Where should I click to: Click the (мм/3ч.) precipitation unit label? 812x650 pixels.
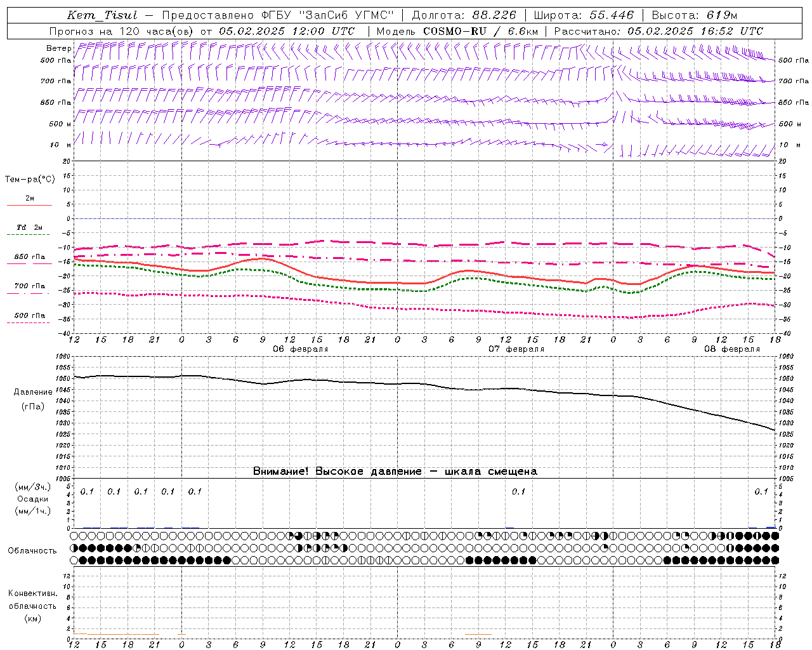pos(33,487)
